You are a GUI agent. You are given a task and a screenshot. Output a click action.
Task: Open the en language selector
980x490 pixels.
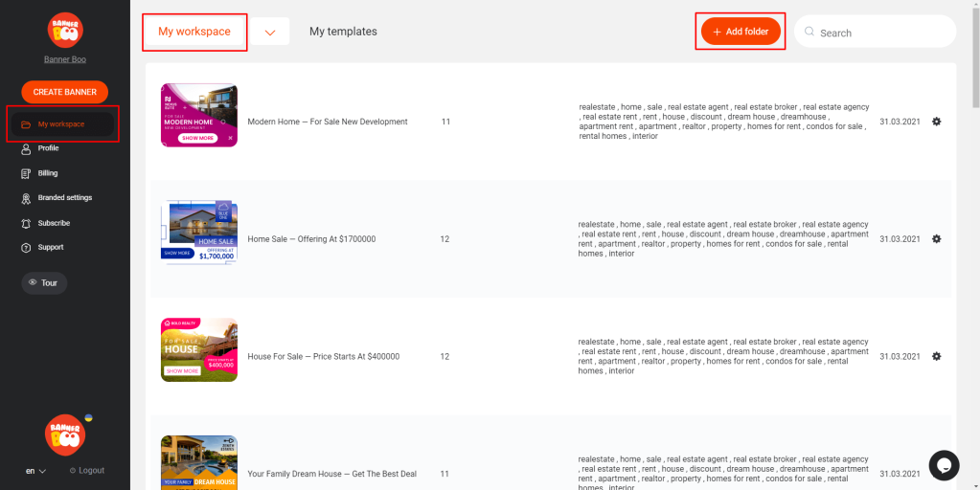[x=35, y=471]
